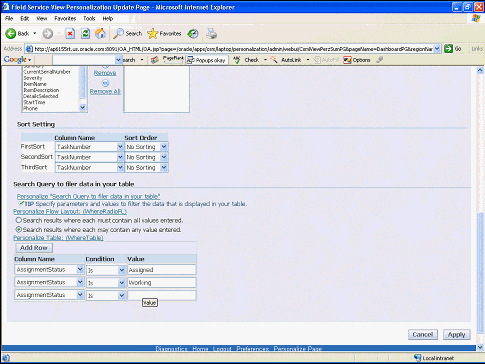Open the ThirdSort column name dropdown
485x364 pixels.
coord(120,167)
